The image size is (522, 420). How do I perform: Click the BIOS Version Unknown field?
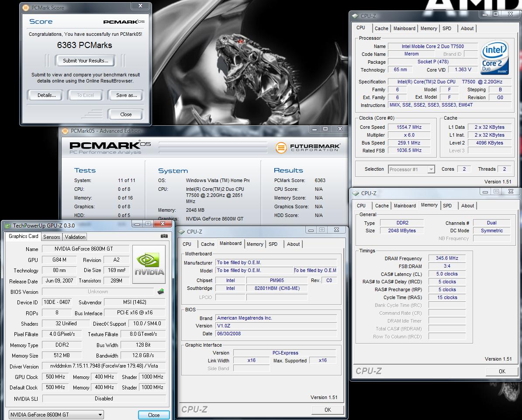98,292
